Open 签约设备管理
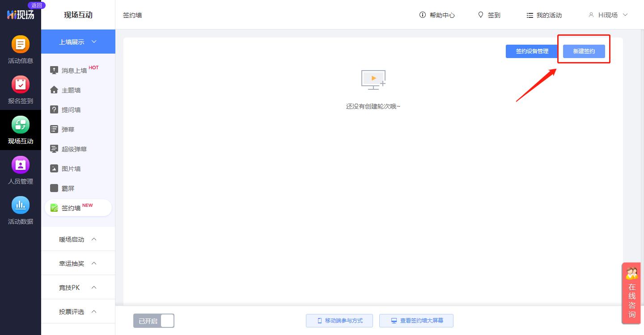The width and height of the screenshot is (644, 335). pyautogui.click(x=532, y=51)
